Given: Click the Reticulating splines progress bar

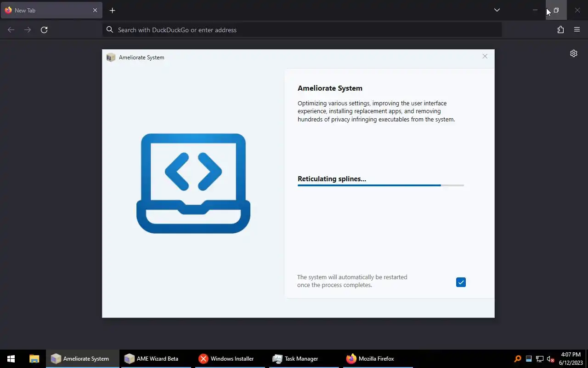Looking at the screenshot, I should click(x=381, y=185).
